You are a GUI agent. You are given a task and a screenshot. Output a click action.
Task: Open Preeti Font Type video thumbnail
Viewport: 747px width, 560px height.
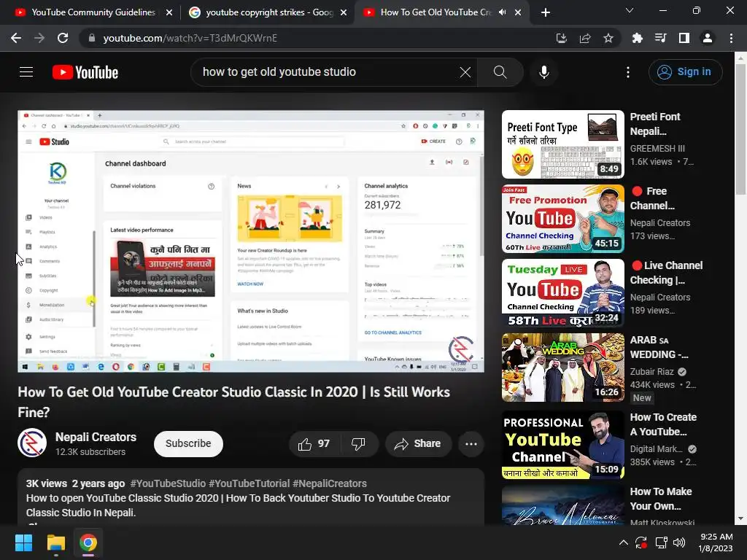point(562,144)
